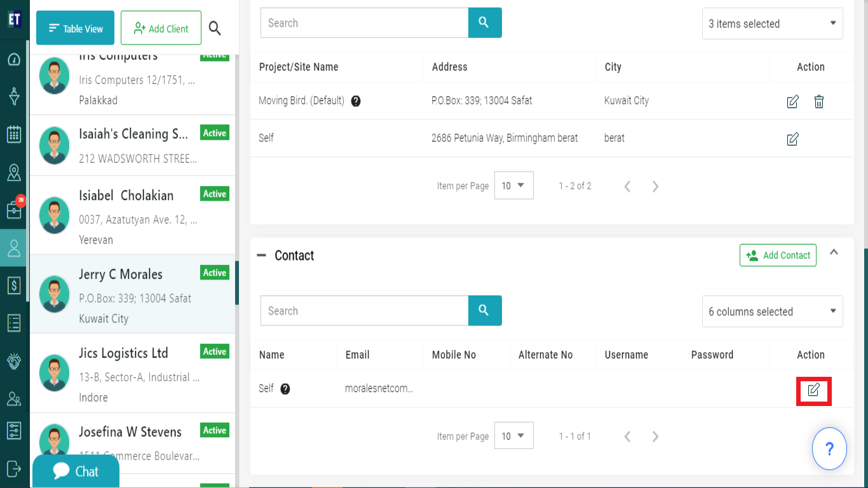Click 2686 Petunia Way address cell
The height and width of the screenshot is (488, 868).
(x=505, y=138)
